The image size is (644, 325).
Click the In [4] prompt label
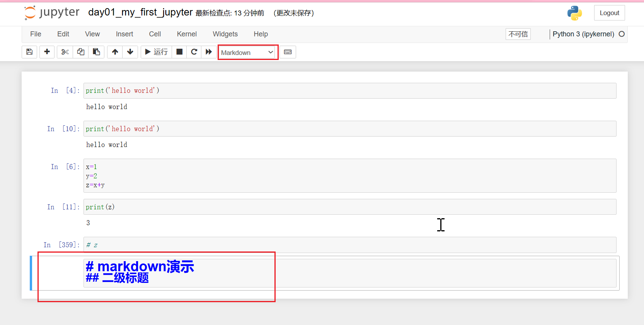65,91
